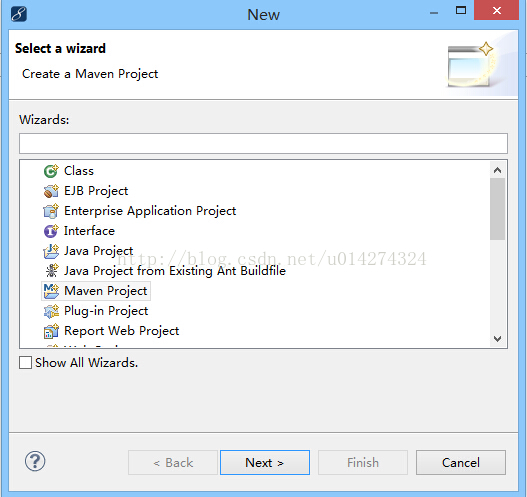This screenshot has height=497, width=527.
Task: Click the wizard list scrollbar thumb
Action: [x=497, y=209]
